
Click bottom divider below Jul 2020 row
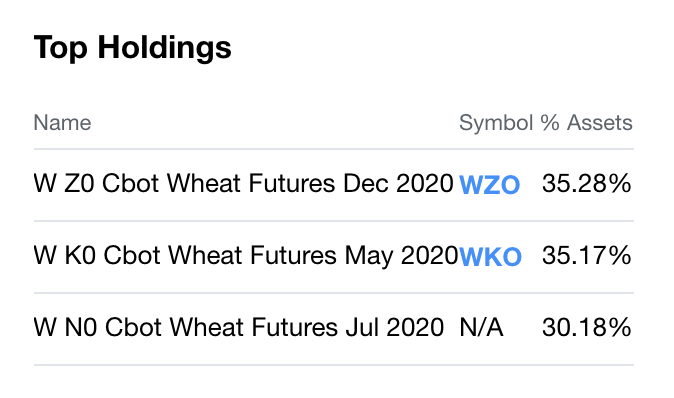coord(334,365)
